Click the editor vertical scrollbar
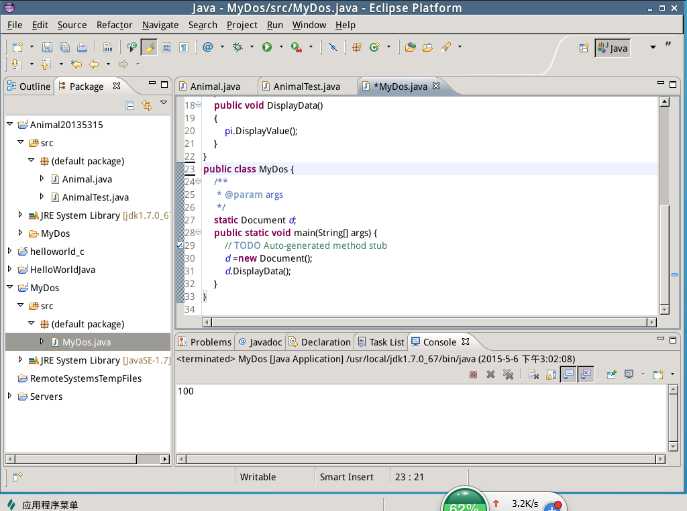This screenshot has width=687, height=511. [664, 205]
